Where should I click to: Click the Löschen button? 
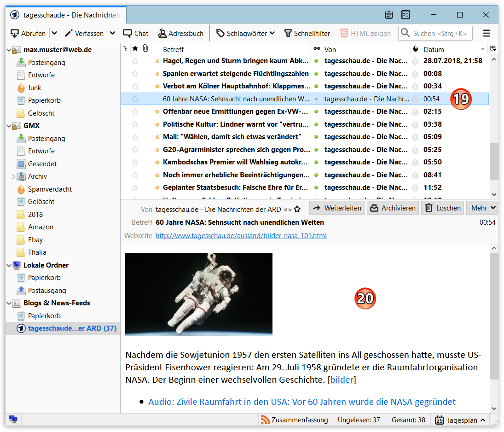click(x=442, y=208)
